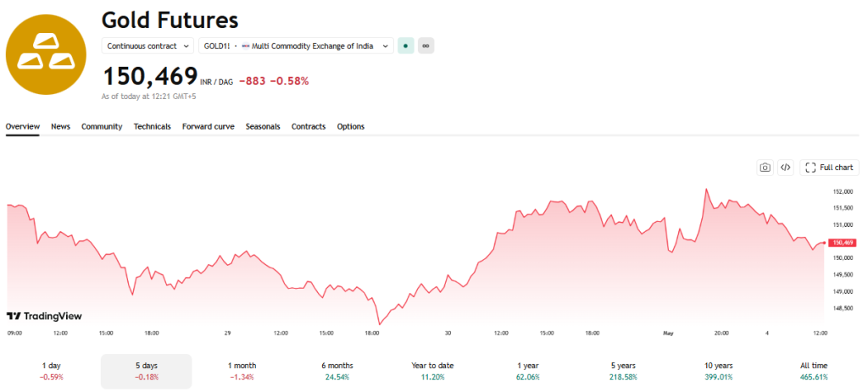Switch to the Overview tab

tap(23, 127)
